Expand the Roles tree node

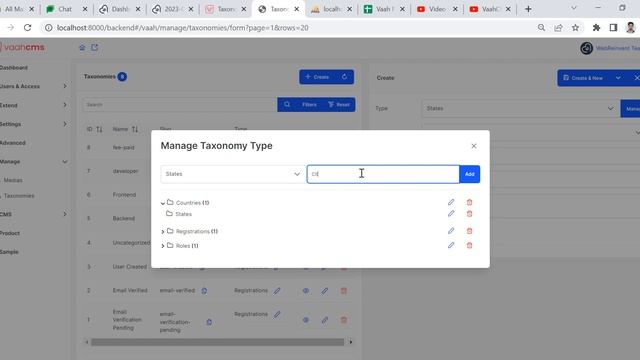[x=163, y=246]
